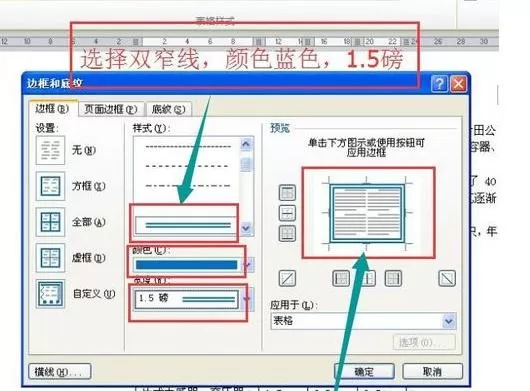Click style list scroll down arrow
Image resolution: width=530 pixels, height=391 pixels.
point(246,228)
